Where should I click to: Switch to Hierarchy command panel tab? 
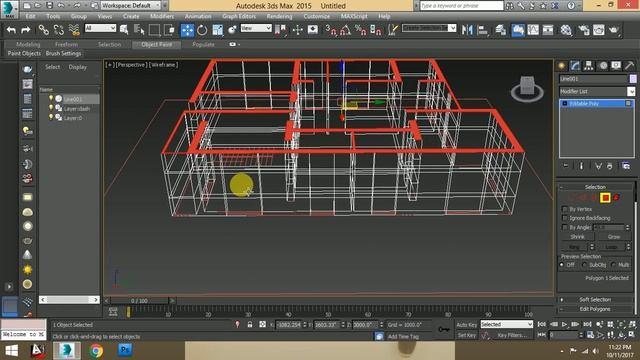point(589,66)
